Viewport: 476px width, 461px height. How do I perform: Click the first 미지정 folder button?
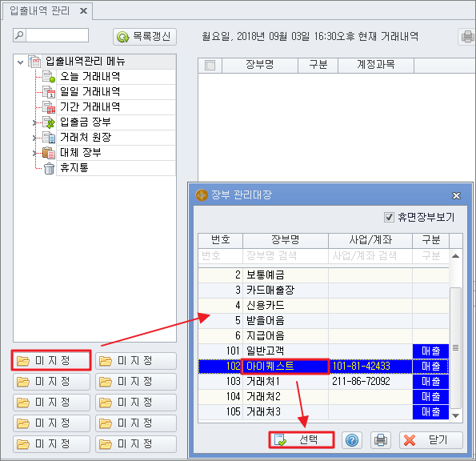pos(51,360)
